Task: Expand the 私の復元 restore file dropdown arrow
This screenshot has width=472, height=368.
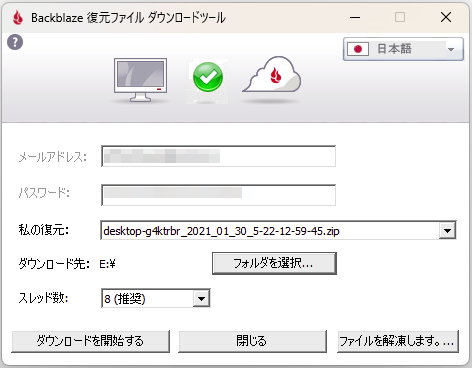Action: (x=447, y=231)
